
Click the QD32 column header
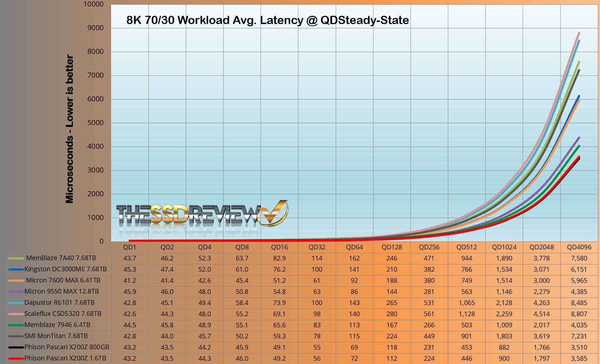(317, 247)
